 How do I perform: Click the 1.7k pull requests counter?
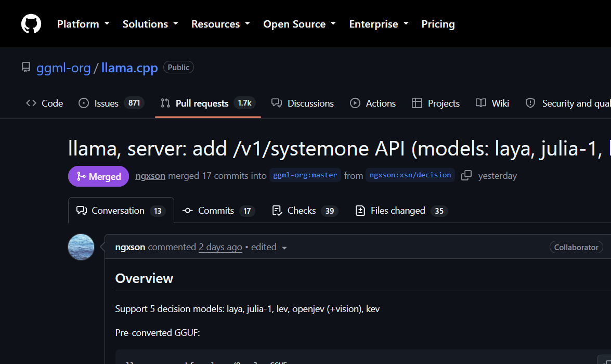[x=244, y=103]
